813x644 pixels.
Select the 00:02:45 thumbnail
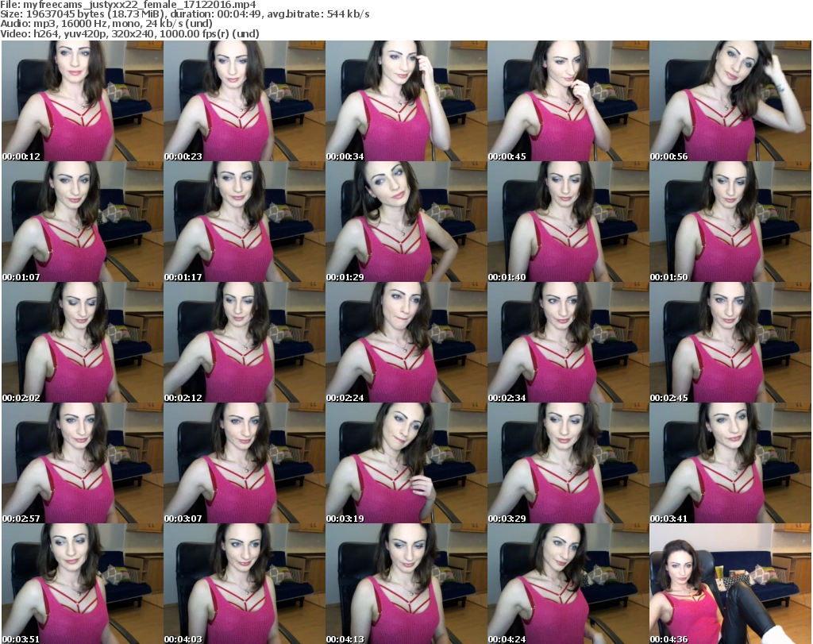730,342
